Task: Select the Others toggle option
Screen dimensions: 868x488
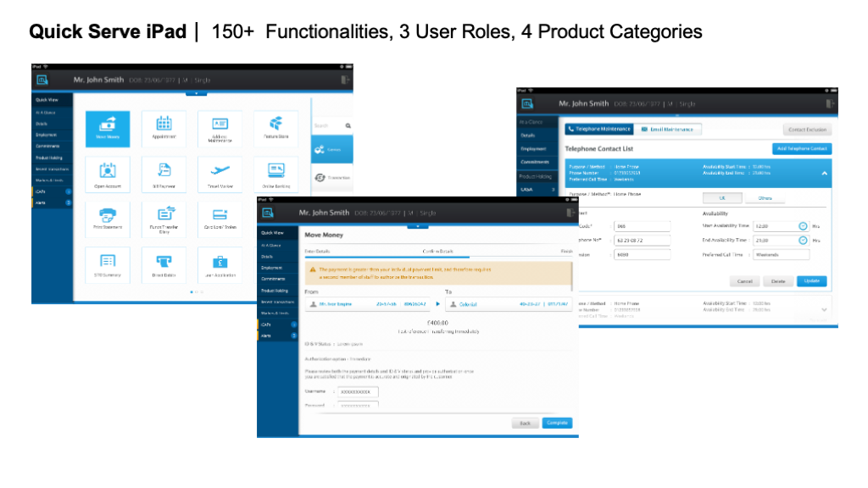Action: click(x=765, y=198)
